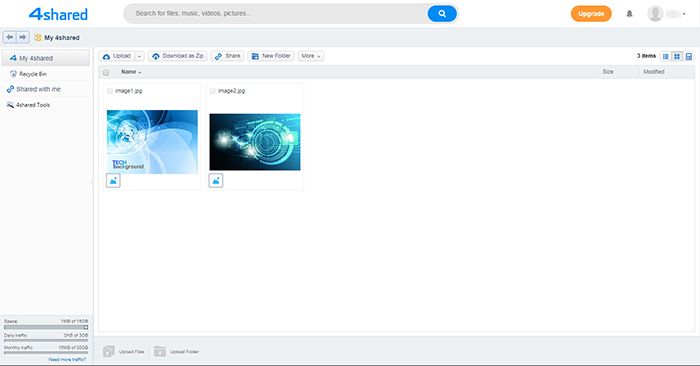Tick the select-all checkbox in header
Image resolution: width=700 pixels, height=366 pixels.
[x=106, y=72]
